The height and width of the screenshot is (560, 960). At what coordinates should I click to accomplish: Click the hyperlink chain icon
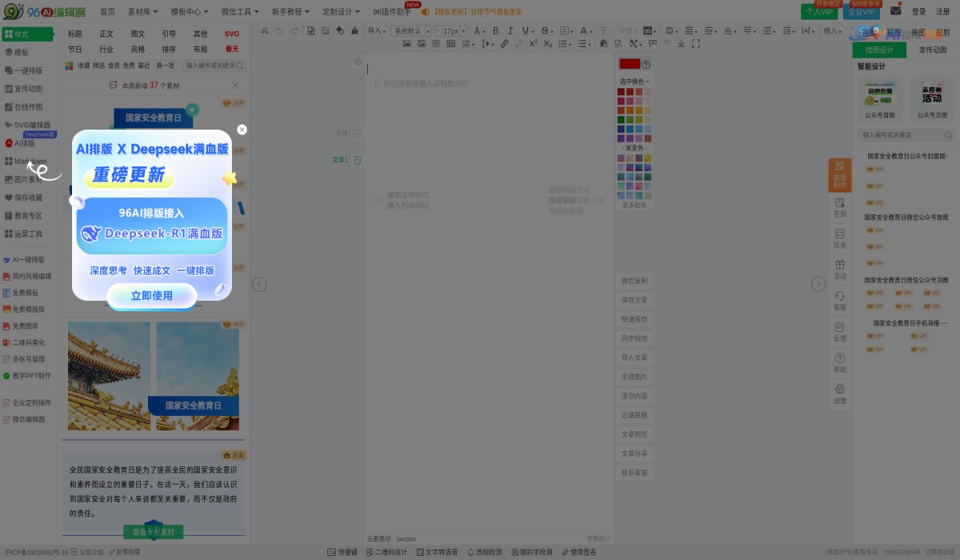point(503,45)
